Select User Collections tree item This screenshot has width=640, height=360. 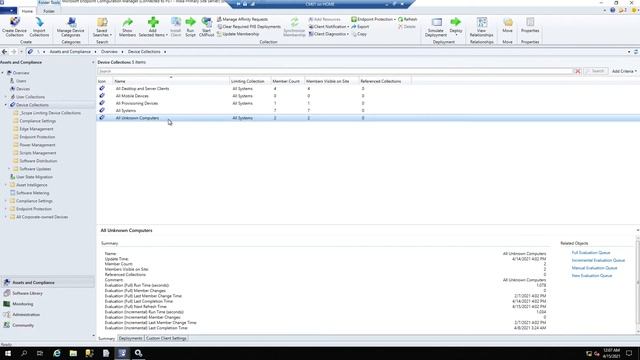coord(30,97)
